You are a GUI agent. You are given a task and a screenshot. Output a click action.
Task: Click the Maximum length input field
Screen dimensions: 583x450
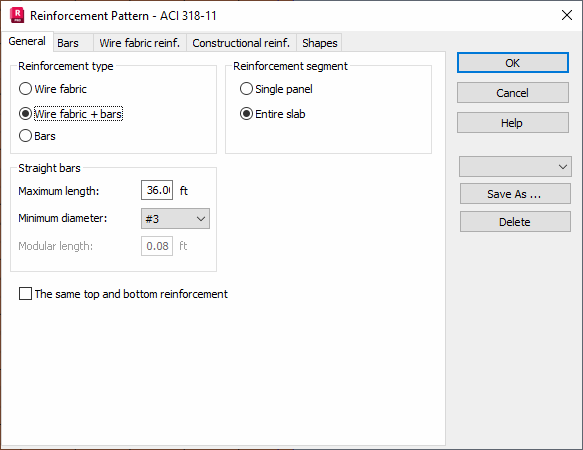point(157,190)
